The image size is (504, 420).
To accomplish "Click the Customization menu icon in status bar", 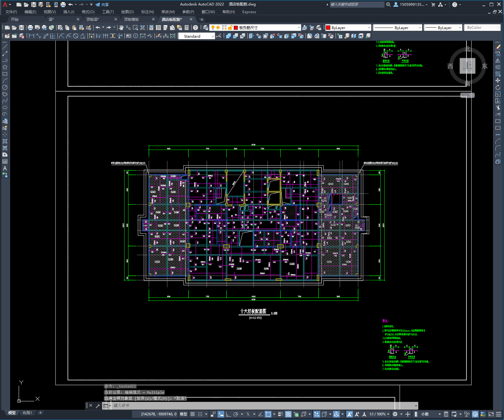I will 499,414.
